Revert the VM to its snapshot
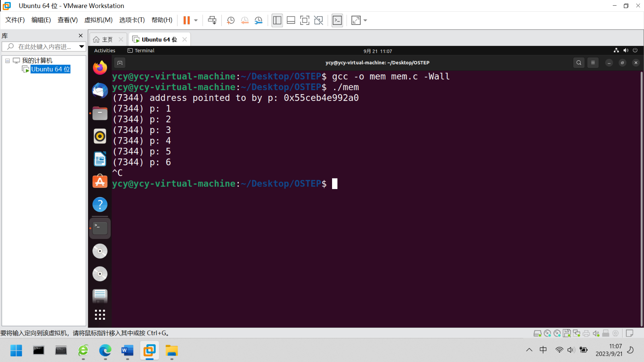 click(245, 20)
